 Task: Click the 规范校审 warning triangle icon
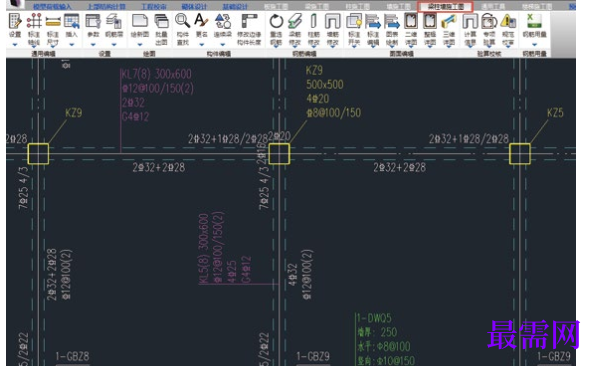click(x=508, y=21)
